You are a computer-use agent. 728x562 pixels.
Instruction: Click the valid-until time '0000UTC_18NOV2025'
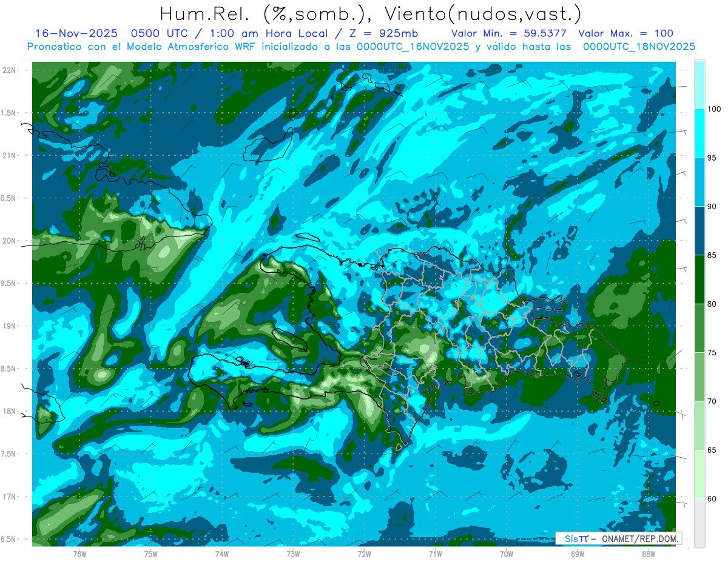(x=639, y=47)
